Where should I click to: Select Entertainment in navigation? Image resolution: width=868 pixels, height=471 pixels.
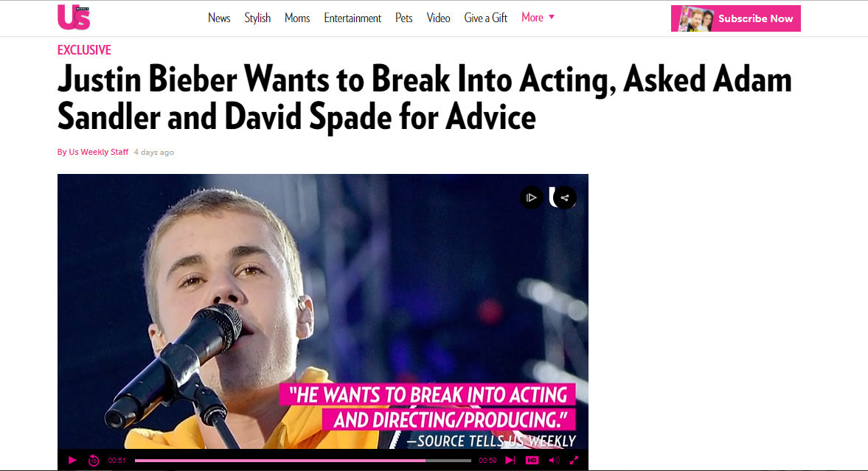(x=353, y=18)
